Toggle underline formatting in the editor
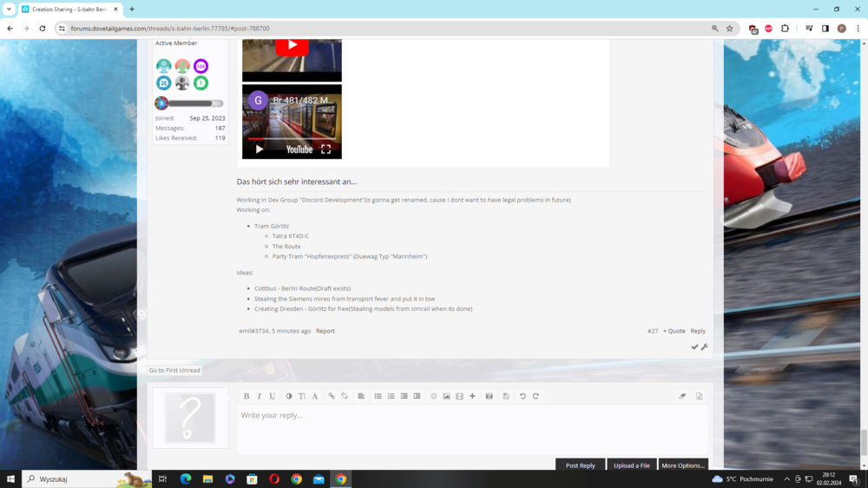The width and height of the screenshot is (868, 488). coord(272,396)
